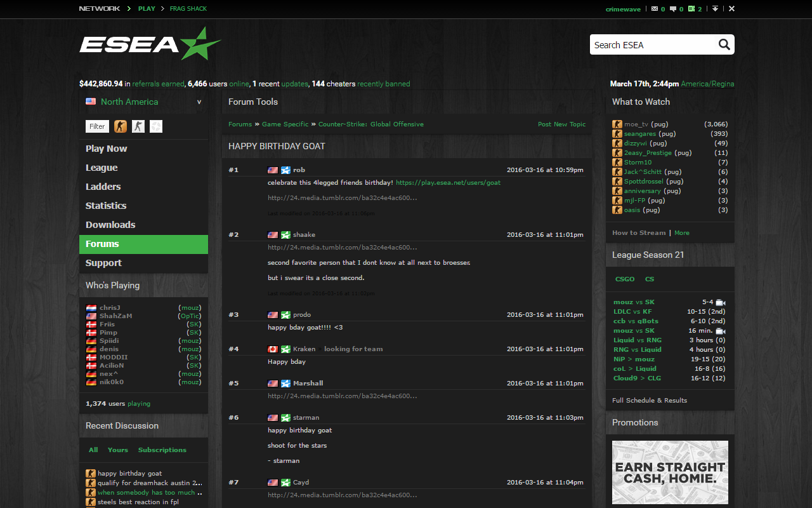Open user prodo's profile name
Image resolution: width=812 pixels, height=508 pixels.
point(302,315)
